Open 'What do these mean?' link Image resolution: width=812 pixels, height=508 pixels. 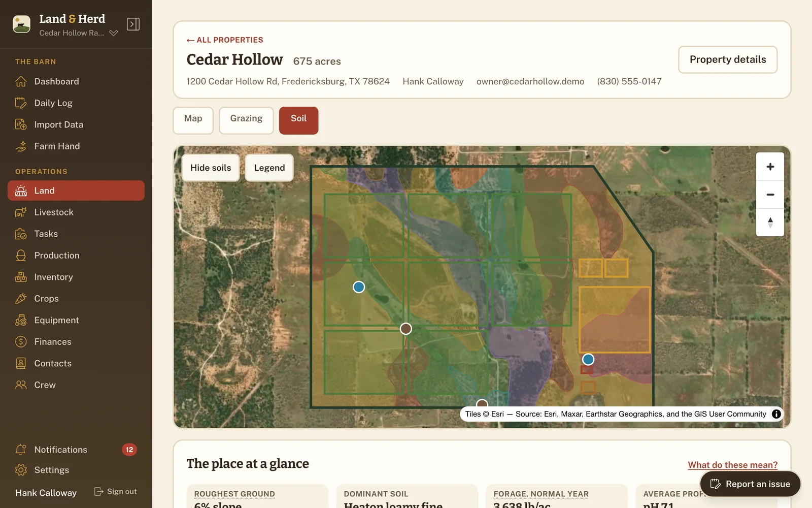click(x=732, y=465)
